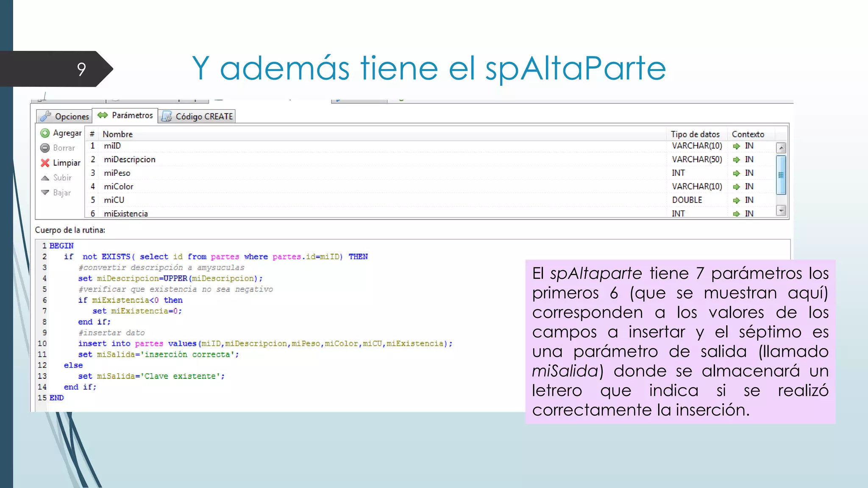Click the parameter list scroll-up arrow
The height and width of the screenshot is (488, 868).
click(x=781, y=148)
